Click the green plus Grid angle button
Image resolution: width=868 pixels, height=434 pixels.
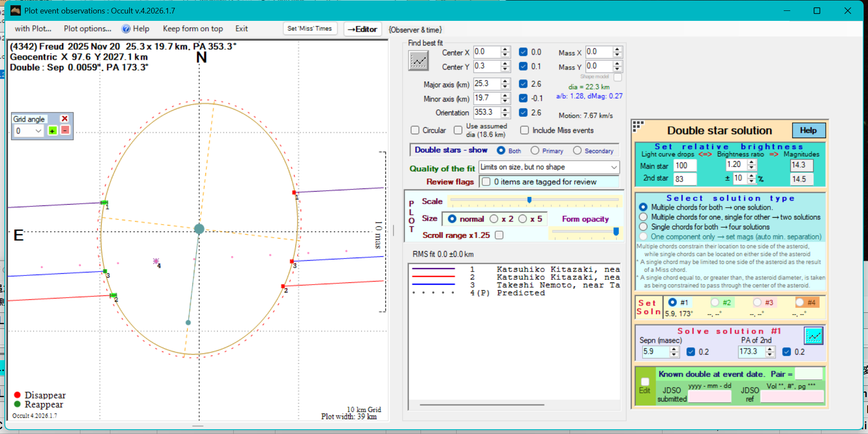click(53, 131)
